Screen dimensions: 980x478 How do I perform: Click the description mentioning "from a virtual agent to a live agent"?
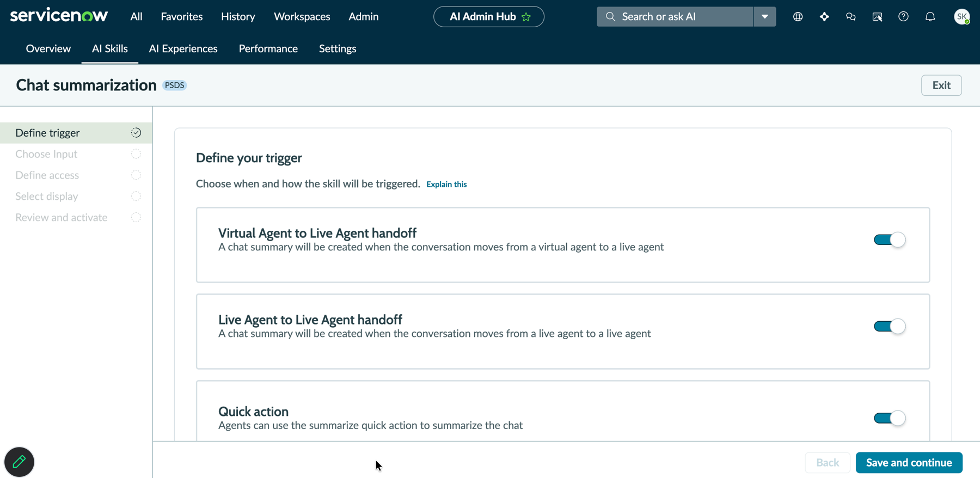pos(441,247)
